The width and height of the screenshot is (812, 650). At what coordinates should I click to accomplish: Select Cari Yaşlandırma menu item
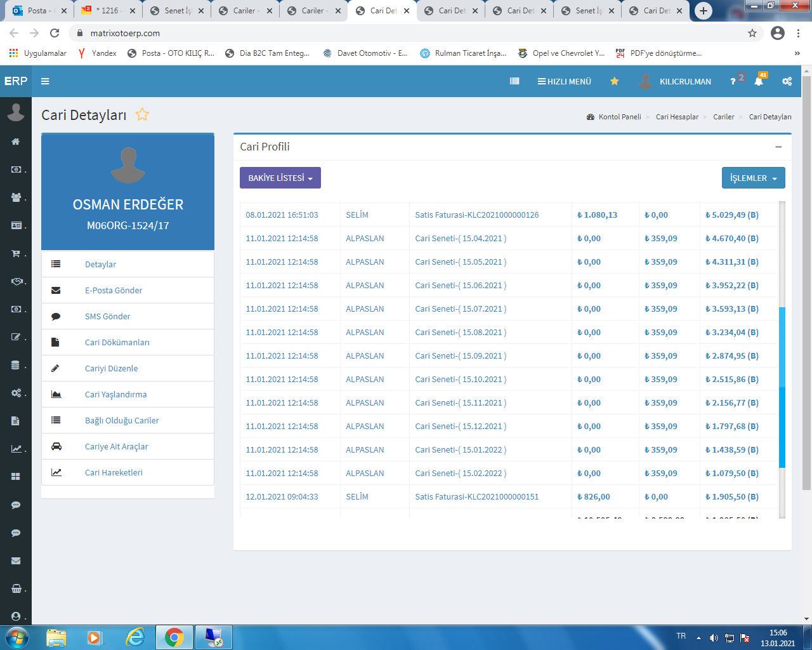pyautogui.click(x=115, y=394)
